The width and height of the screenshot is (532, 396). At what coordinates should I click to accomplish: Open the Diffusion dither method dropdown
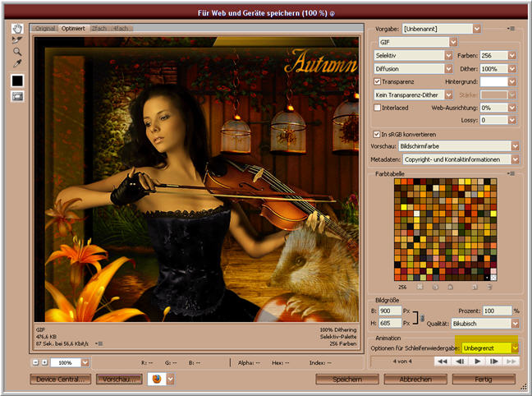pyautogui.click(x=449, y=69)
